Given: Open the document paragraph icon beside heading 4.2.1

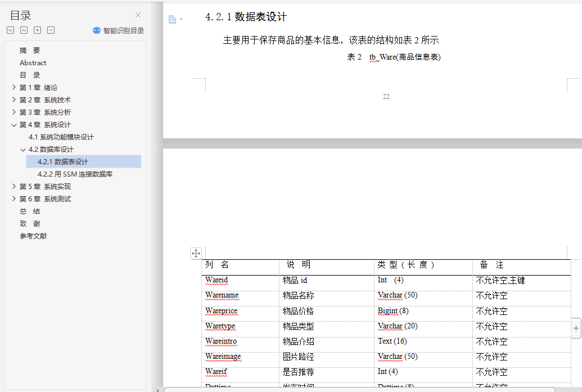Looking at the screenshot, I should tap(172, 19).
